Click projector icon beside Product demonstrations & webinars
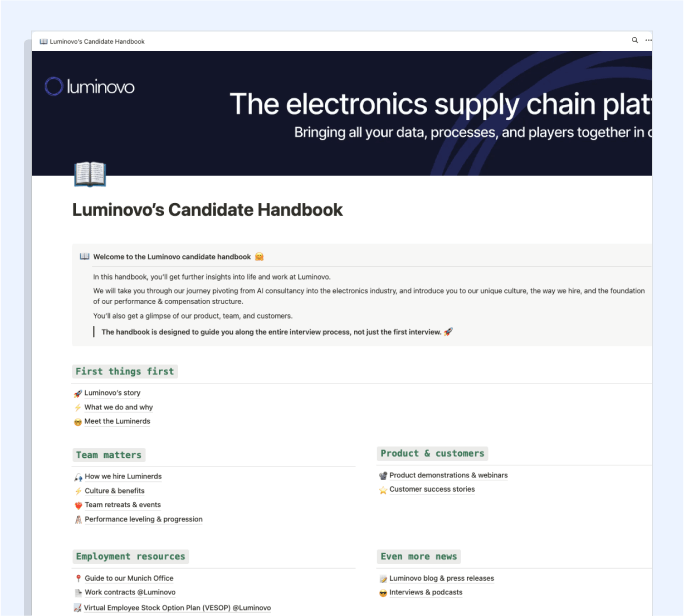 coord(383,476)
